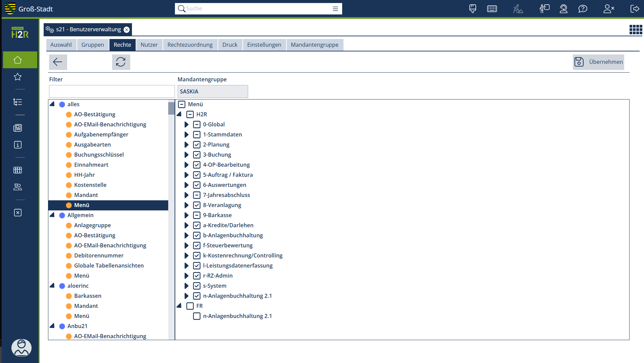Uncheck the 2-Planung checkbox
This screenshot has width=644, height=363.
(197, 145)
